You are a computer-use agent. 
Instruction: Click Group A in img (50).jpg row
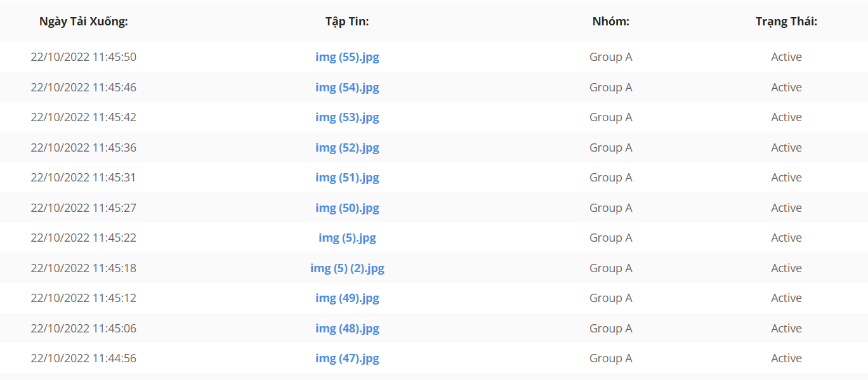pyautogui.click(x=611, y=208)
